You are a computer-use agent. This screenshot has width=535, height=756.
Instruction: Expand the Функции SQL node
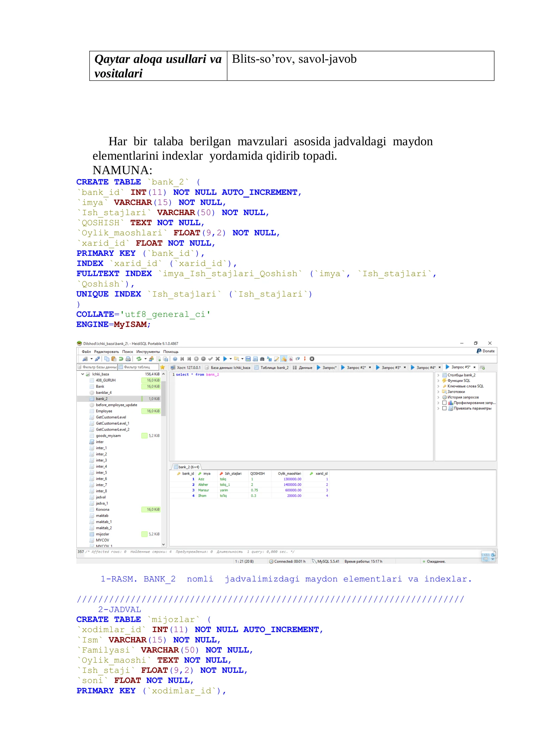(438, 381)
